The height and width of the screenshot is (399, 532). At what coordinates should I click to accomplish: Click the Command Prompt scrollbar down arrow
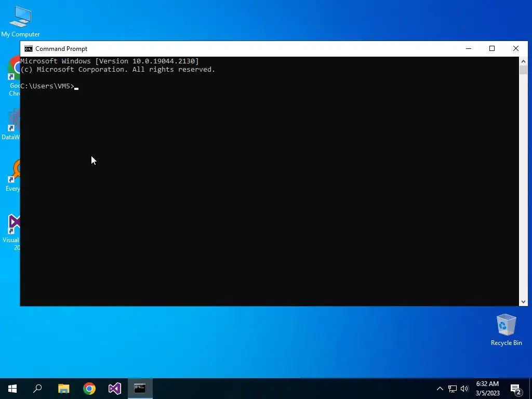[x=523, y=302]
